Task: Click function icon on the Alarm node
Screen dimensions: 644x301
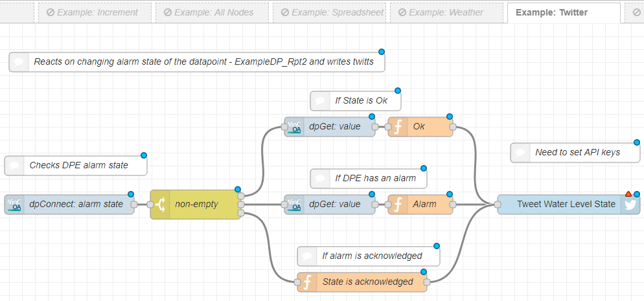Action: coord(397,205)
